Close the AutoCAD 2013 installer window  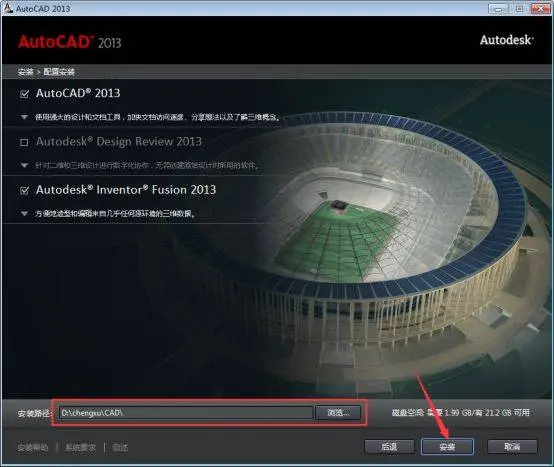pos(541,8)
